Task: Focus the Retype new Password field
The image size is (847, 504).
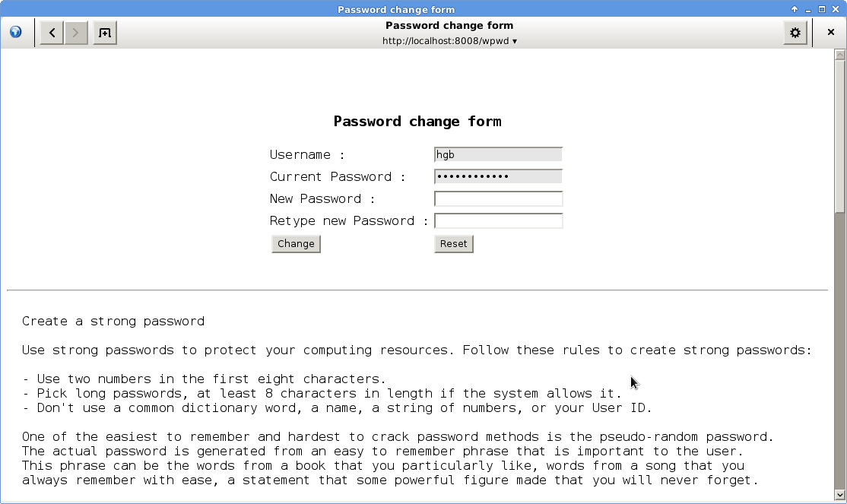Action: tap(498, 221)
